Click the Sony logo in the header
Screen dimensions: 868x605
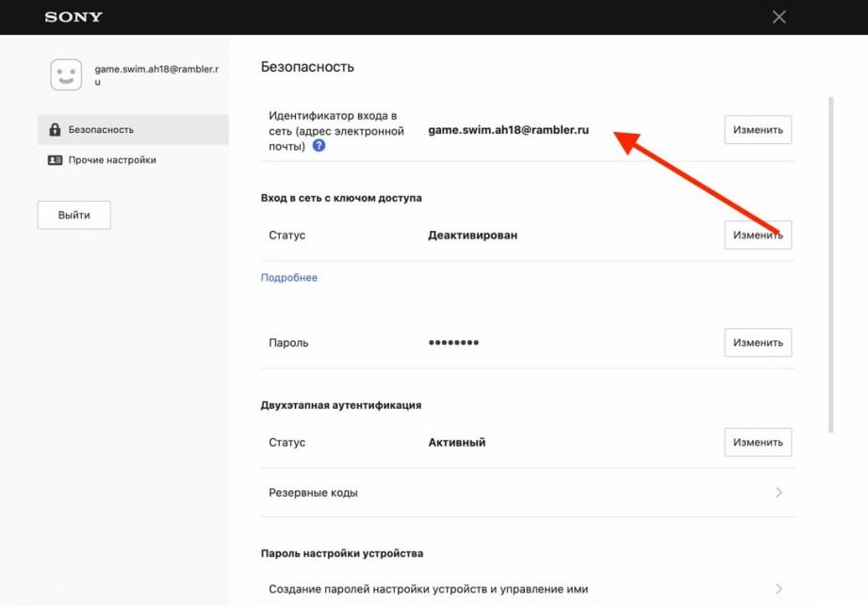tap(74, 17)
